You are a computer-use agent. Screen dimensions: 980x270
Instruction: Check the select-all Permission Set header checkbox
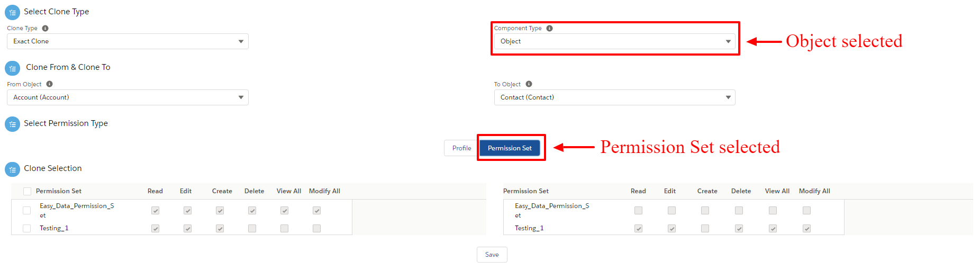click(x=27, y=191)
